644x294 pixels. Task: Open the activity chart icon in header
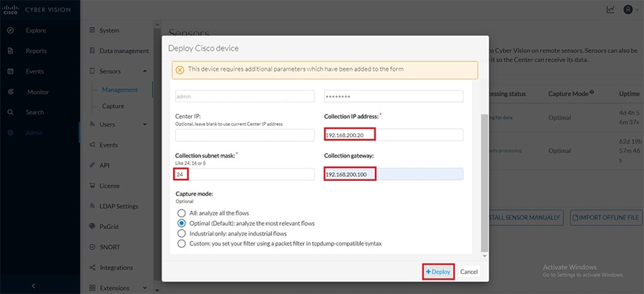pyautogui.click(x=610, y=9)
